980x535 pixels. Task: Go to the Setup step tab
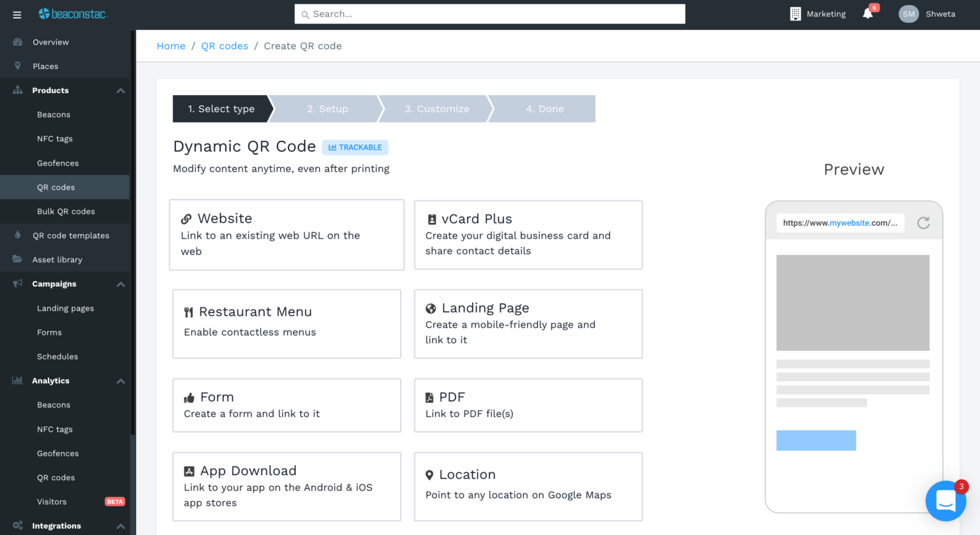click(327, 109)
